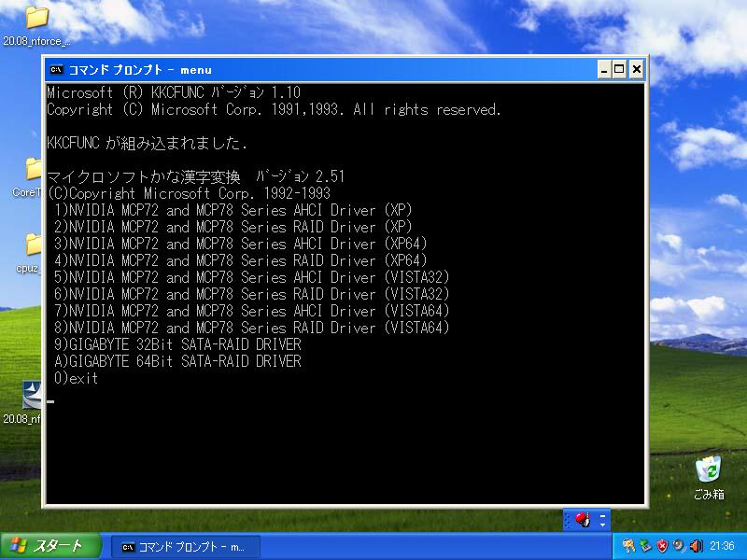Viewport: 747px width, 560px height.
Task: Click line '7)NVIDIA ... AHCI Driver (VISTA64)'
Action: pos(251,311)
